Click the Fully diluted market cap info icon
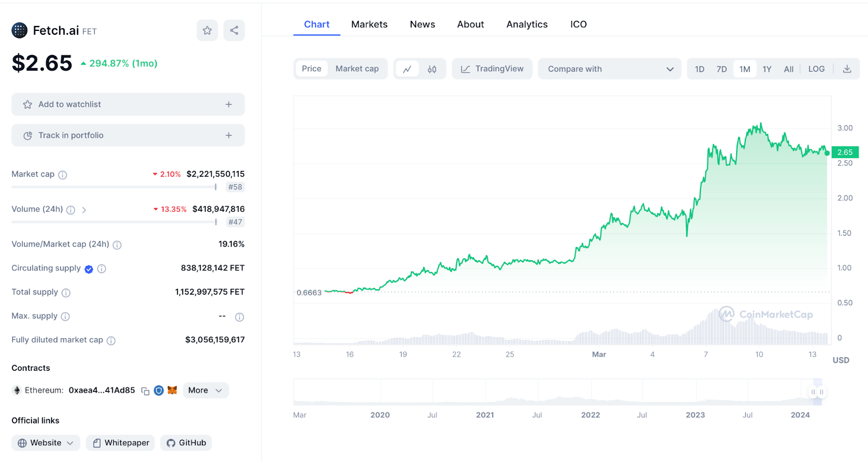This screenshot has width=868, height=462. pos(111,340)
